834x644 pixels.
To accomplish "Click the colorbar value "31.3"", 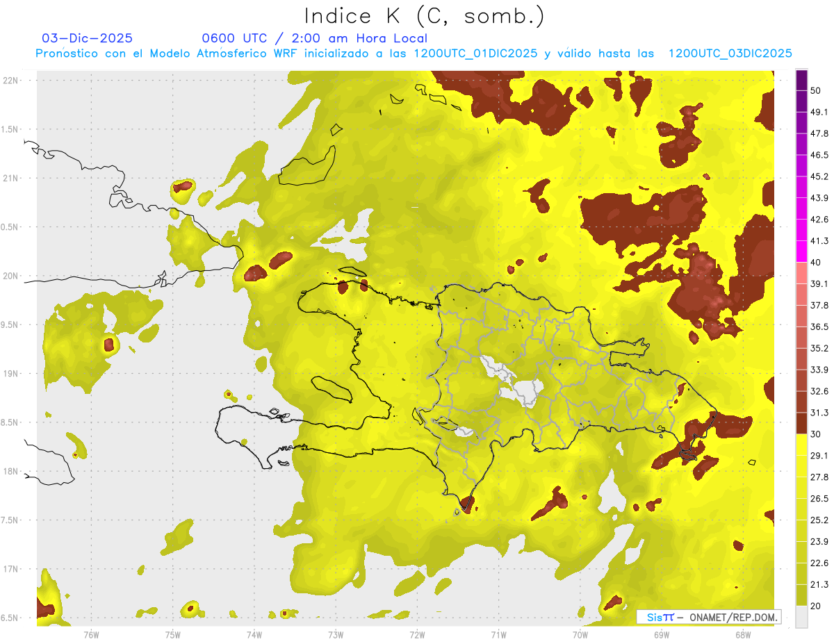I will click(x=819, y=413).
